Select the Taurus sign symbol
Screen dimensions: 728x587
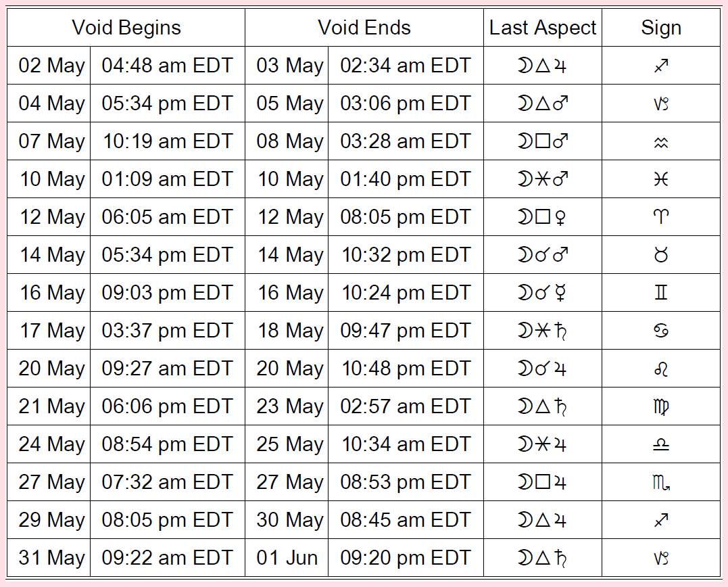coord(661,255)
